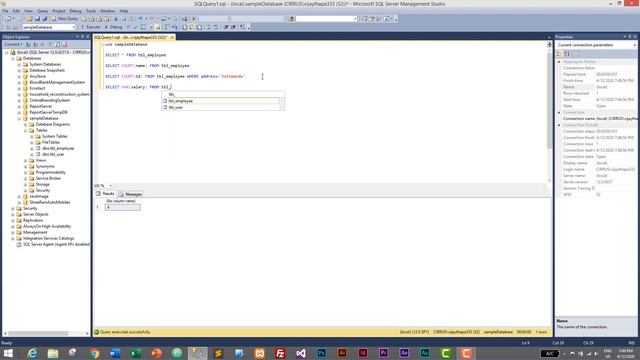Click the Open File folder icon in toolbar
640x360 pixels.
[30, 19]
